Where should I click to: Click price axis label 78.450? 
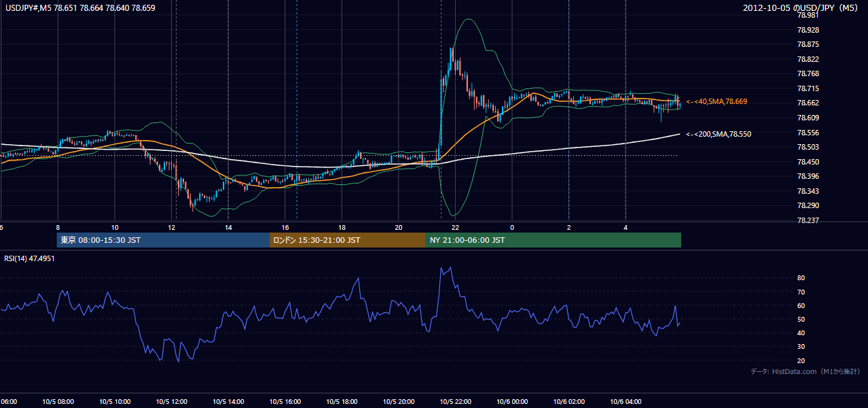pyautogui.click(x=809, y=162)
